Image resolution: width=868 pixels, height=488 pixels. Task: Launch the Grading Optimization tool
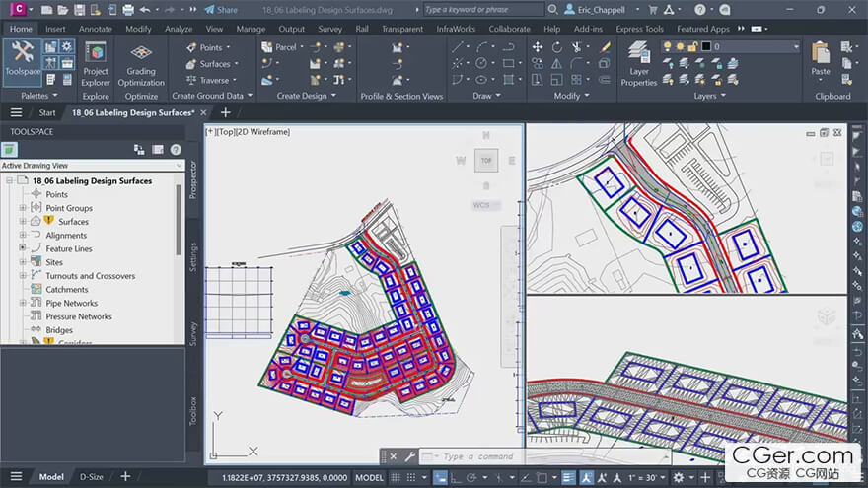click(141, 61)
